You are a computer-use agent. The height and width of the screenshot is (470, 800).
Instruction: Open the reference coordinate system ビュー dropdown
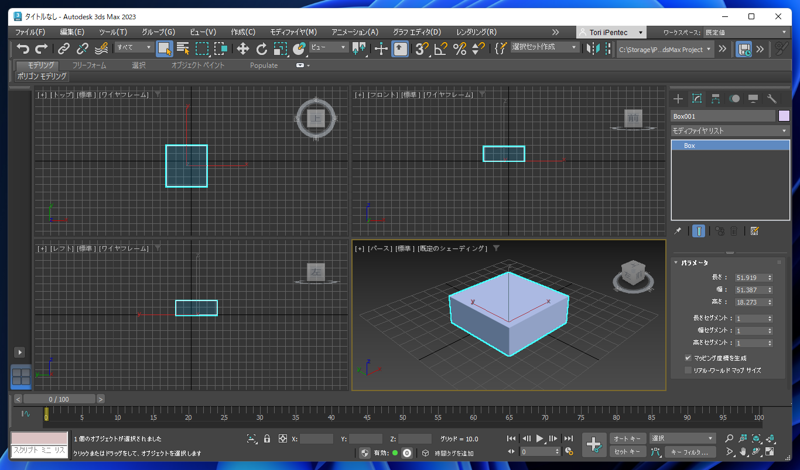329,47
